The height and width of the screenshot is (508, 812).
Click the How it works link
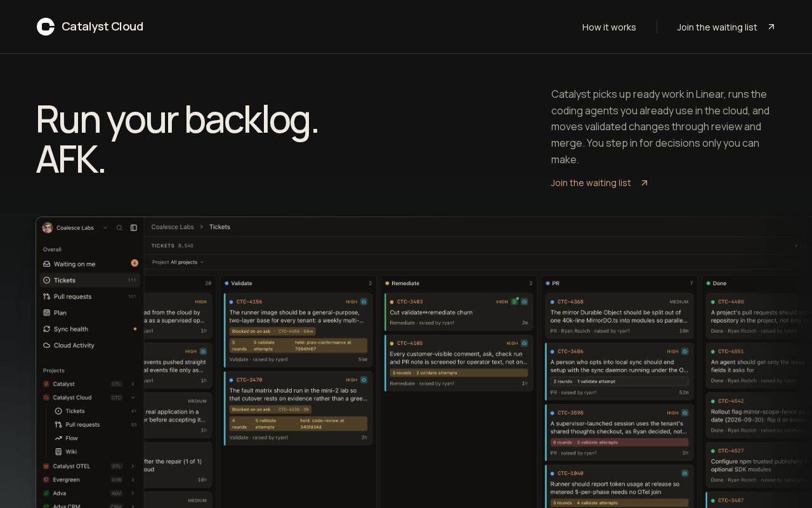coord(609,27)
